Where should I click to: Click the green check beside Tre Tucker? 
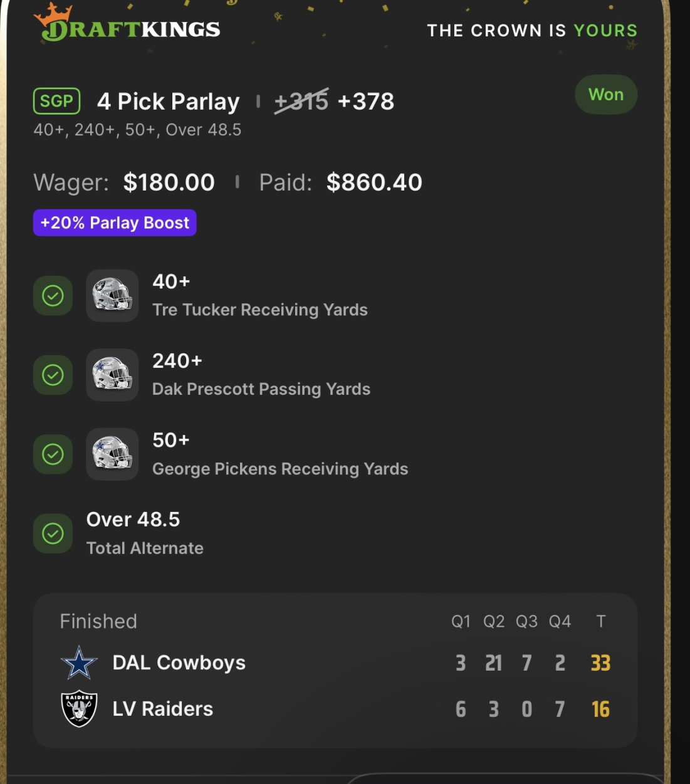pos(53,296)
